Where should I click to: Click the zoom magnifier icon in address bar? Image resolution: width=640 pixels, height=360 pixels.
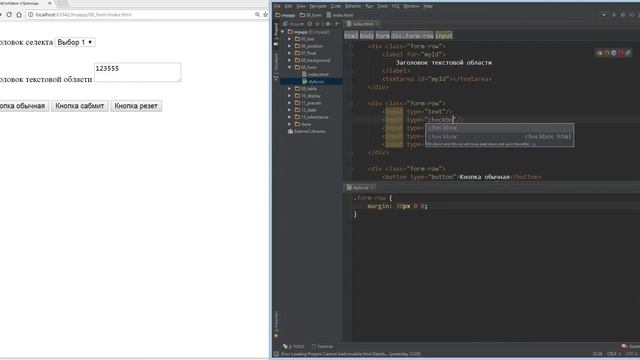(x=258, y=15)
